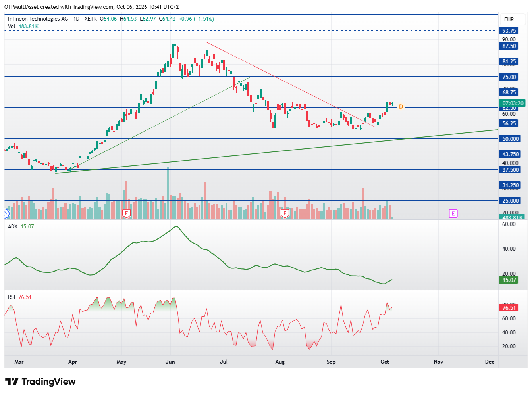Click the 56.25 price level label
532x395 pixels.
[509, 123]
